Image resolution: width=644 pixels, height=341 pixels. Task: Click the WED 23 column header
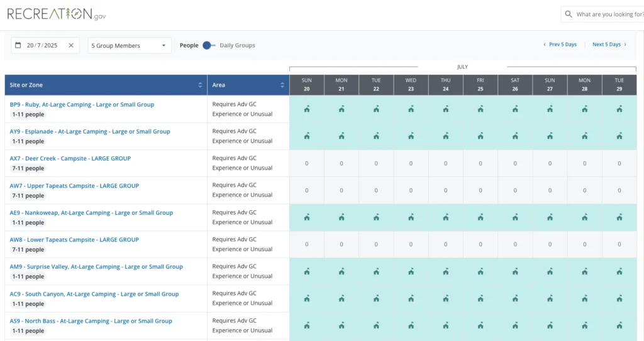[x=411, y=85]
